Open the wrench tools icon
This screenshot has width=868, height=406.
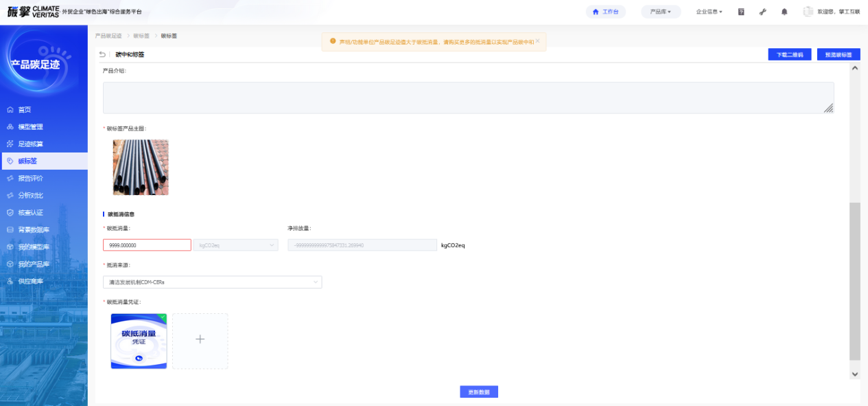pyautogui.click(x=762, y=12)
